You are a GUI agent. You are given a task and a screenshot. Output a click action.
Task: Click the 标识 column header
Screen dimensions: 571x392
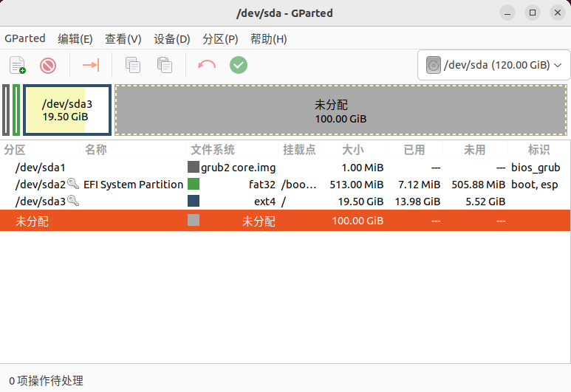pos(538,150)
